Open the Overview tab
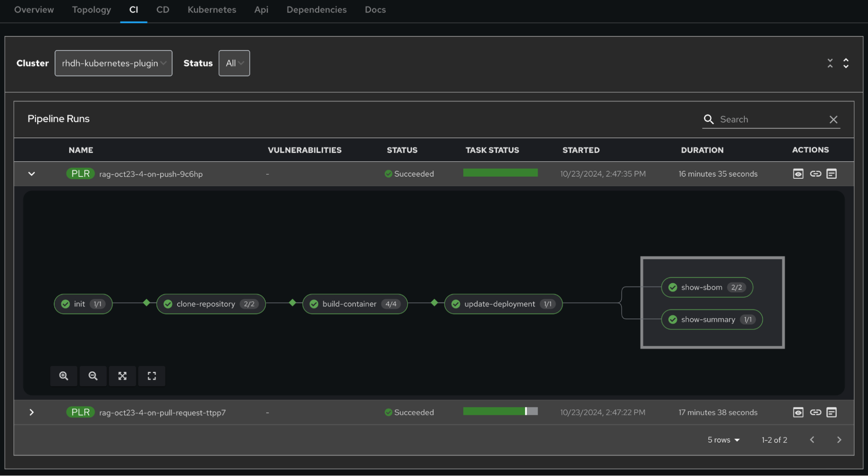 coord(34,10)
